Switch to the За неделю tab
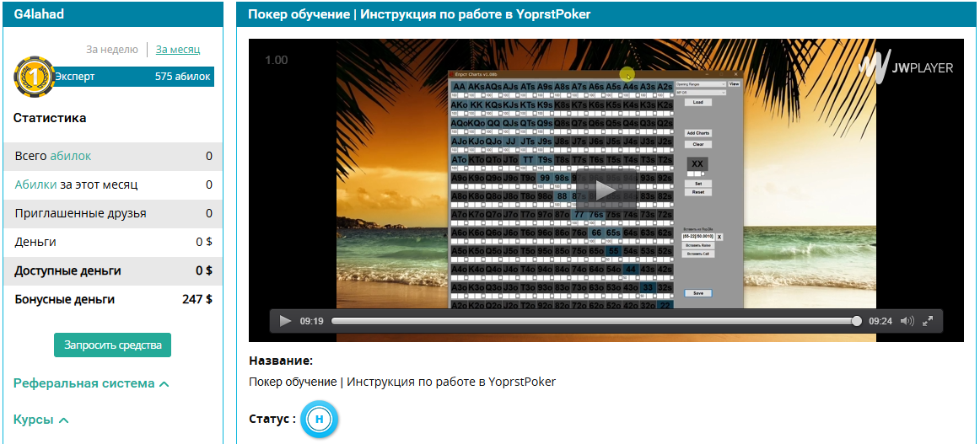Screen dimensions: 980x444 (111, 50)
